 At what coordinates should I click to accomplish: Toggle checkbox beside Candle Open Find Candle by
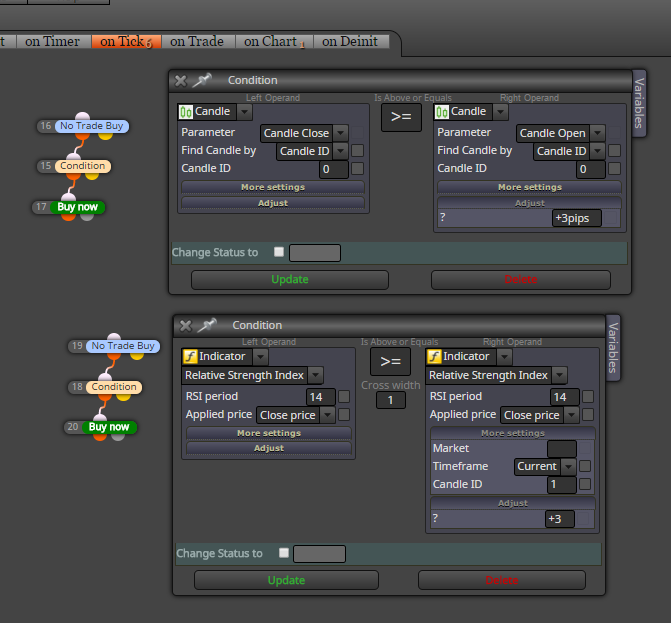click(x=615, y=151)
